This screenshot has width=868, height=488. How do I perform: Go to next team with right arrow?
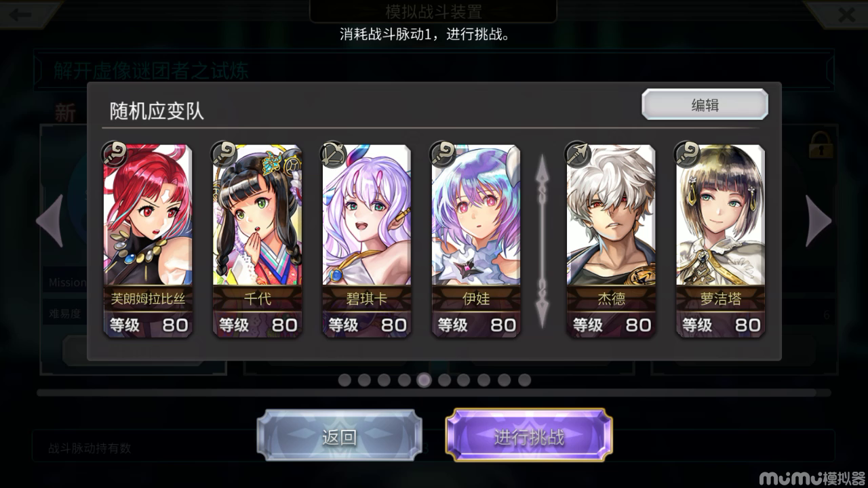tap(818, 221)
